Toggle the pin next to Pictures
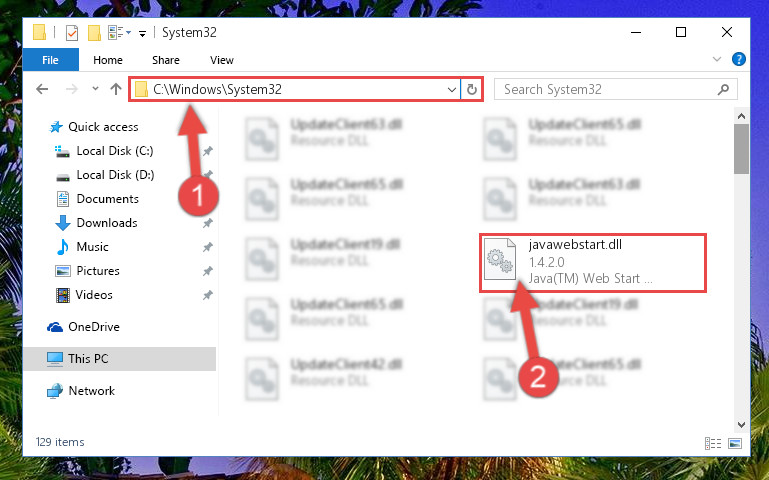 (208, 271)
